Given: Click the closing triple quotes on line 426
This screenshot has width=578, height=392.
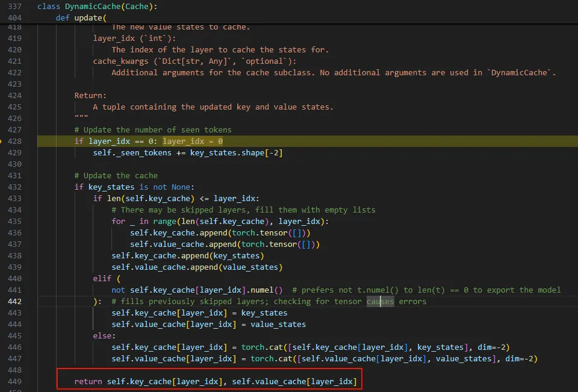Looking at the screenshot, I should click(81, 117).
